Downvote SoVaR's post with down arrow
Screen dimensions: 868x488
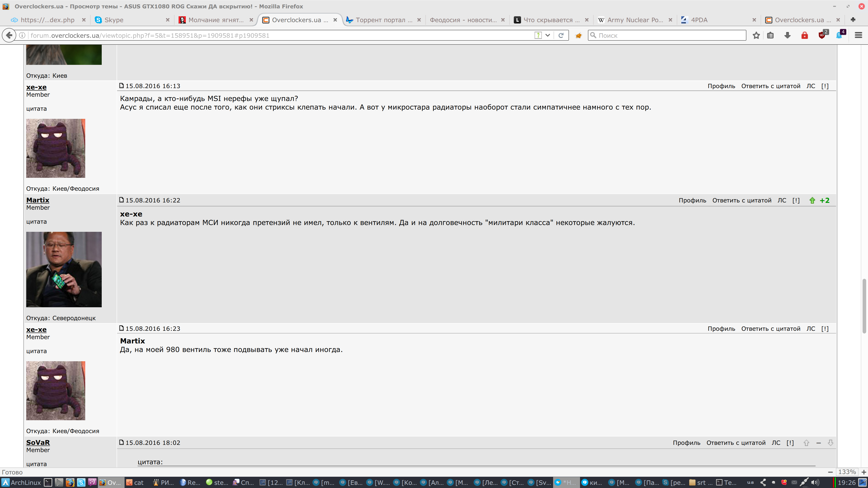pos(831,443)
